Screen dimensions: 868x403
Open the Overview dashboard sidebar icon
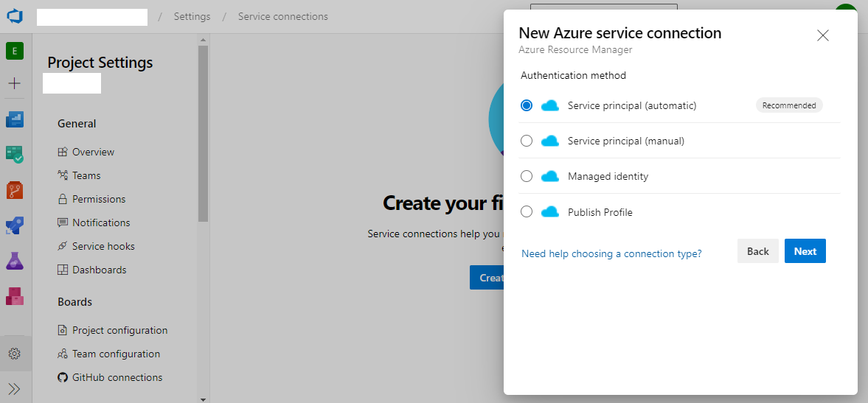[15, 119]
